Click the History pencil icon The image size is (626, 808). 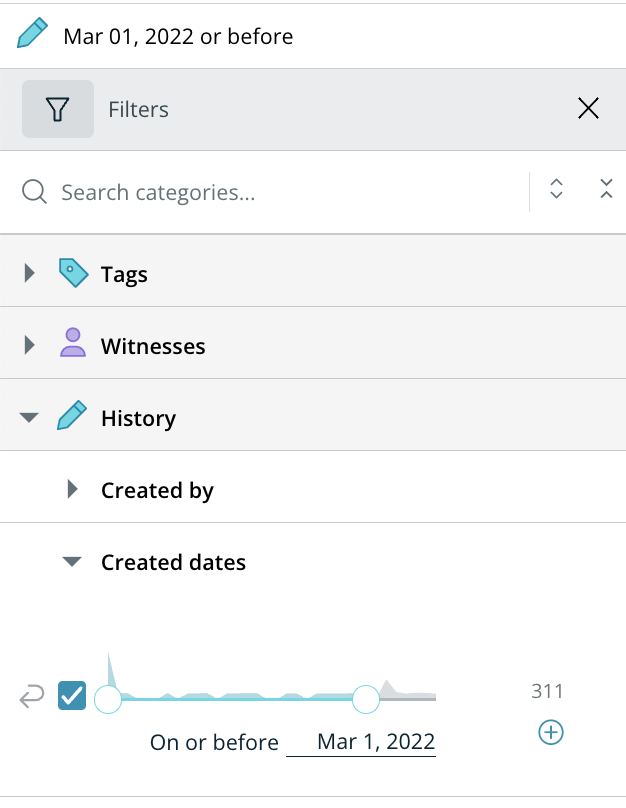coord(72,415)
